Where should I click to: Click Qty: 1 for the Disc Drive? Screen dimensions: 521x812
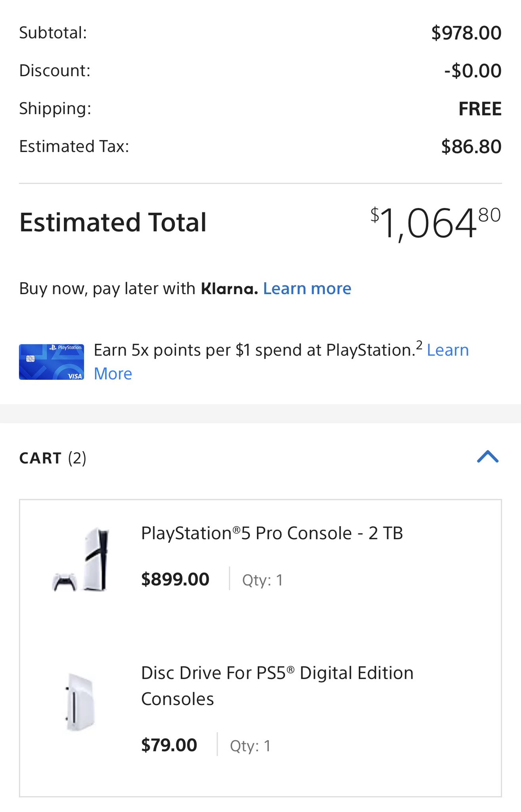250,746
